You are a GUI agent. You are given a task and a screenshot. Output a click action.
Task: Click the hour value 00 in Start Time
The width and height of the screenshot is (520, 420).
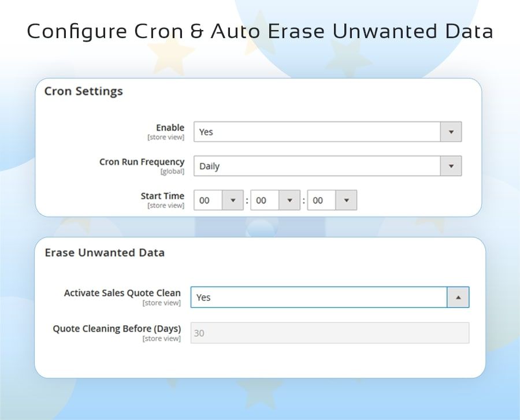click(206, 200)
